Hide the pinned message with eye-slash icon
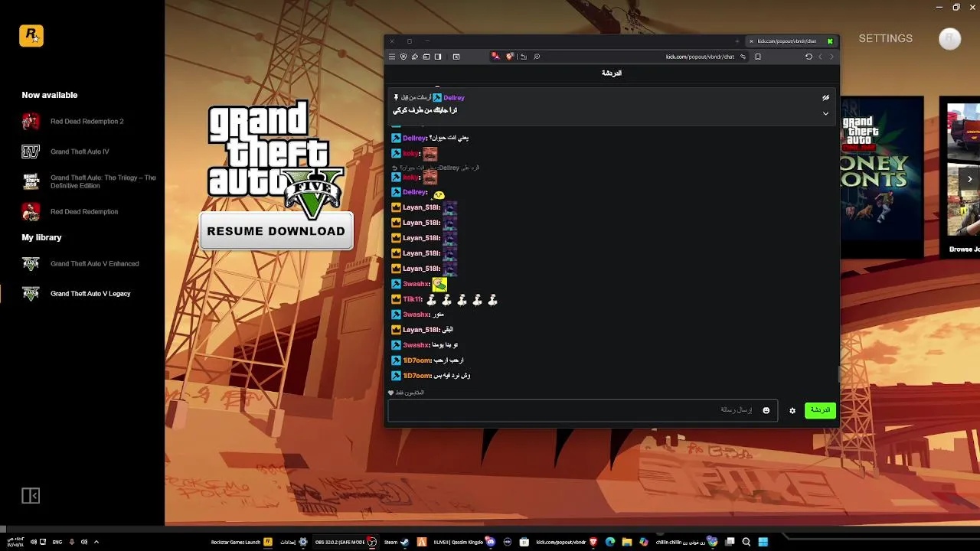 click(825, 98)
